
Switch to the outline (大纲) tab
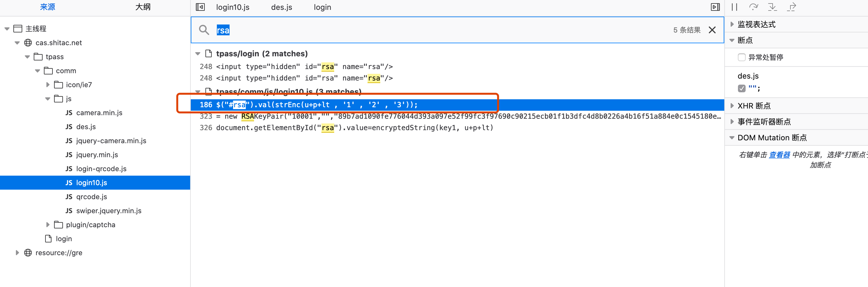point(142,7)
